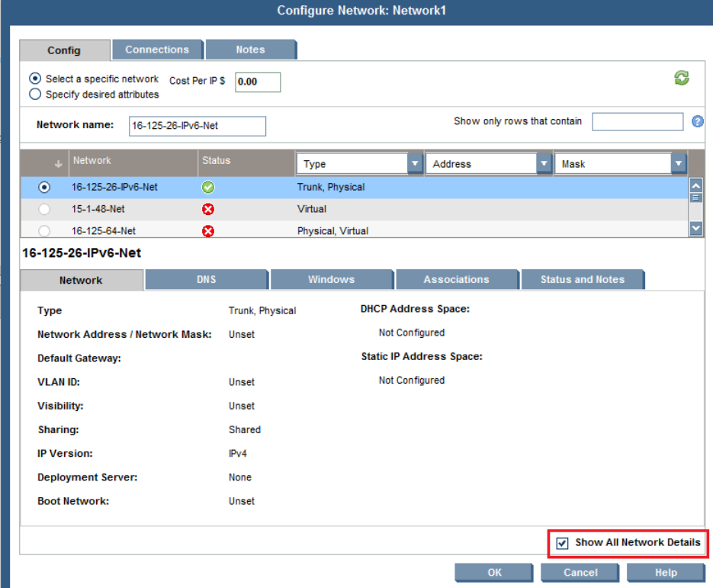This screenshot has height=588, width=713.
Task: Click the sort arrow column header icon
Action: click(x=58, y=163)
